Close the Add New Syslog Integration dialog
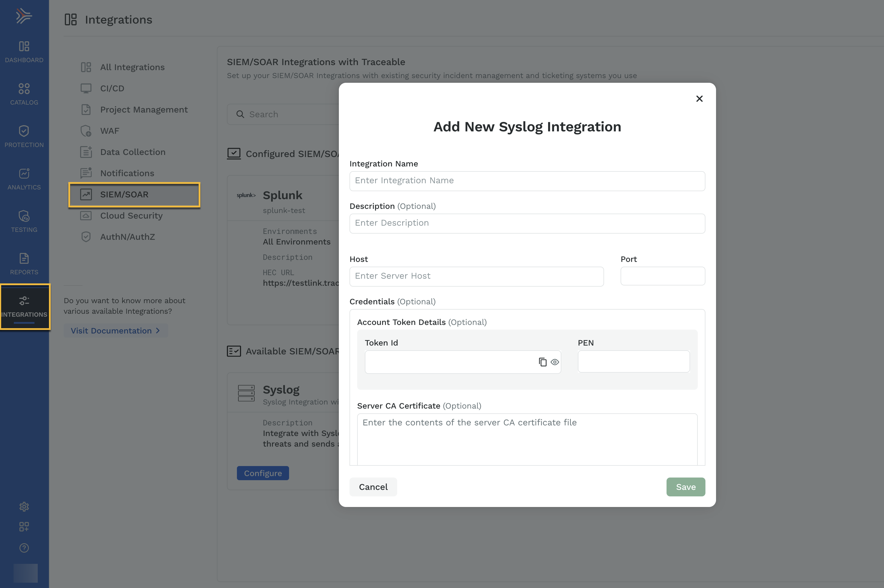 [x=699, y=99]
